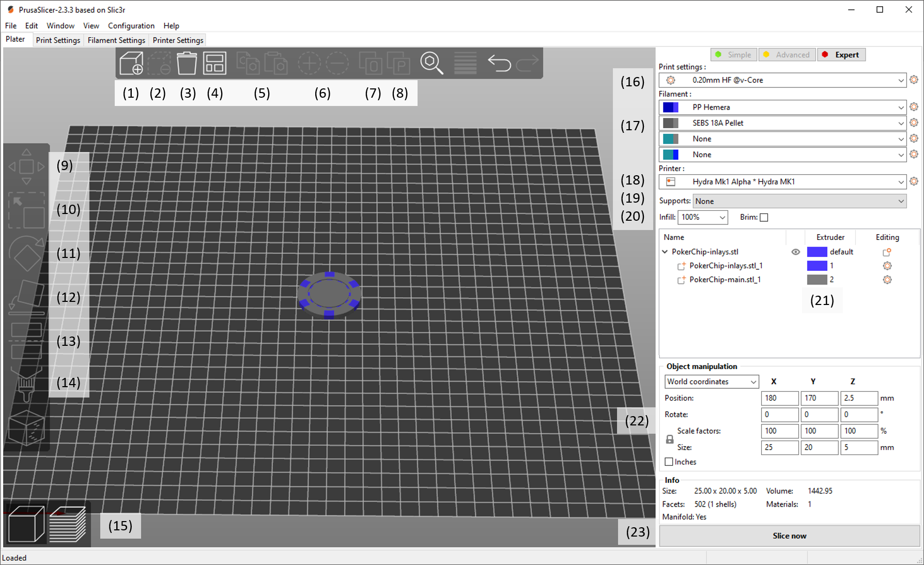Open the View menu

91,25
